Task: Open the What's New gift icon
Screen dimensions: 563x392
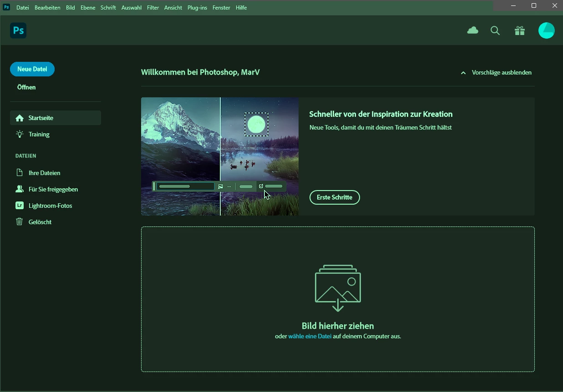Action: pyautogui.click(x=520, y=31)
